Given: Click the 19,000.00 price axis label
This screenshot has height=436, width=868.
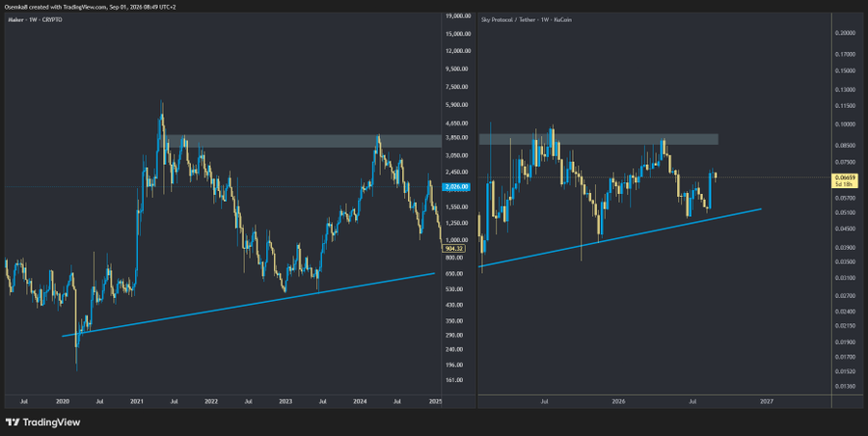Looking at the screenshot, I should pos(457,16).
